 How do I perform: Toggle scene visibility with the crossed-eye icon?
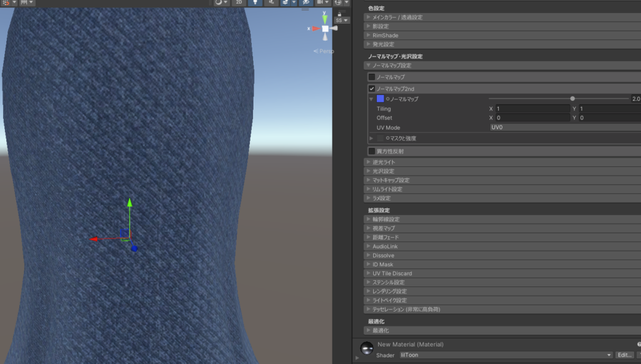305,3
